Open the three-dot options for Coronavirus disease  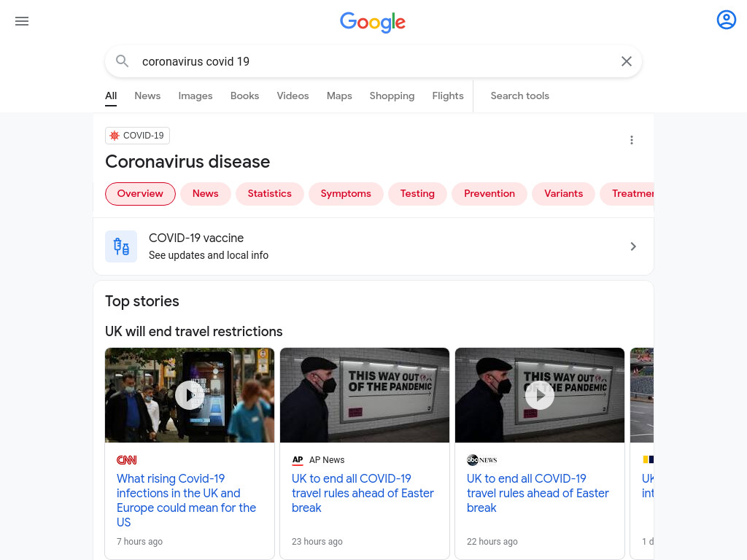[x=632, y=140]
